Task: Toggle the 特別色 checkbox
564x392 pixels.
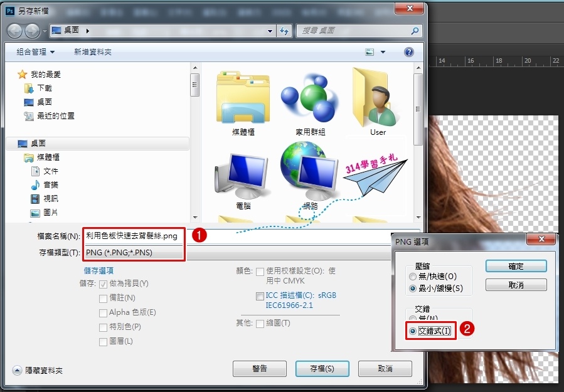Action: click(x=104, y=327)
